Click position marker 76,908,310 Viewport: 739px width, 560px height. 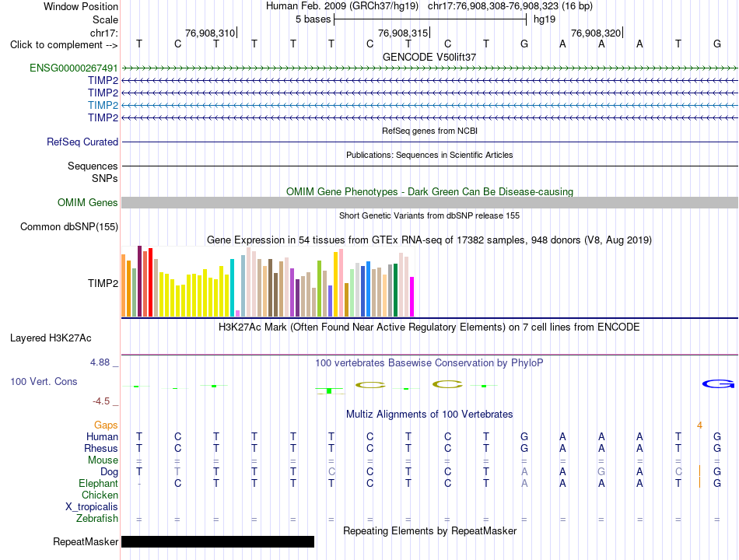(210, 33)
